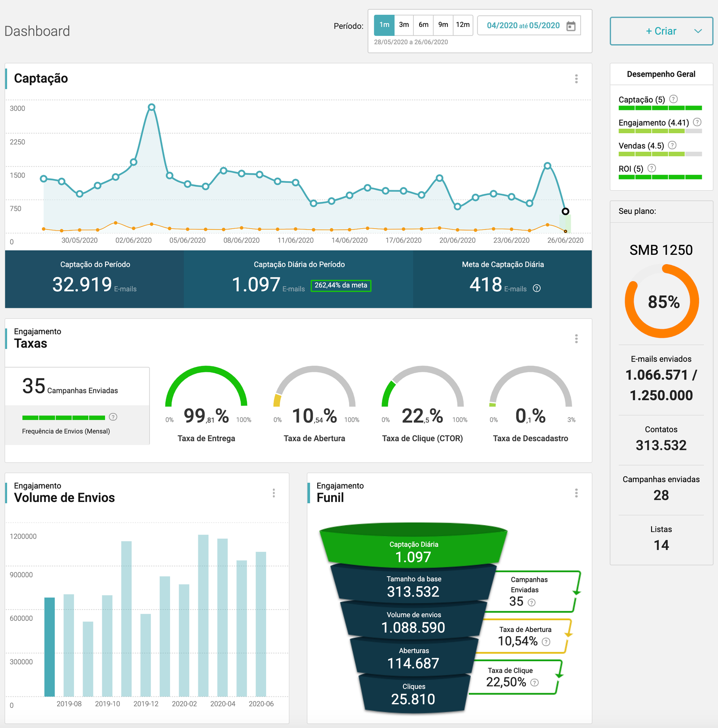
Task: Select the 1m period option
Action: (x=384, y=25)
